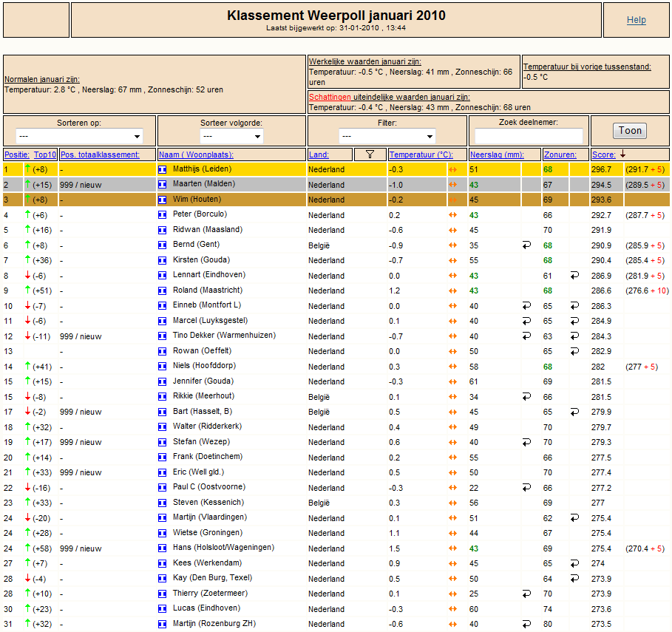Click the blue icon beside Hans (Holsloot/Wageningen)

click(163, 548)
